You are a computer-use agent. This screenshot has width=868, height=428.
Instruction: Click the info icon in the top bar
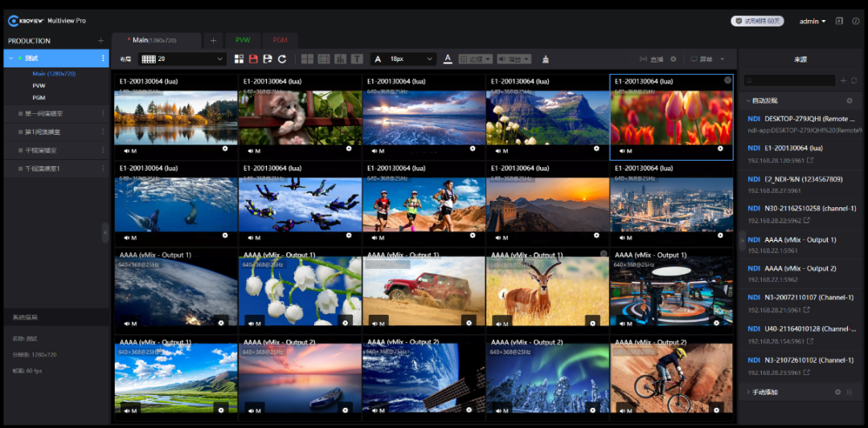click(856, 21)
